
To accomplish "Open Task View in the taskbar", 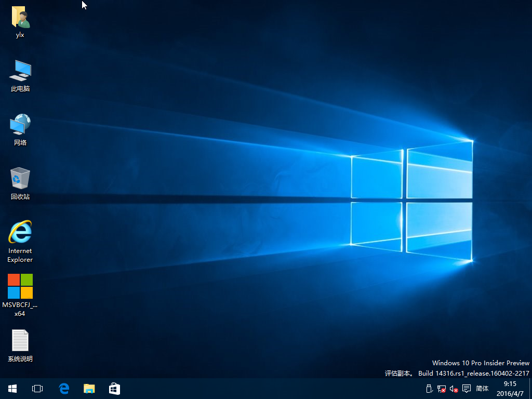I will pyautogui.click(x=37, y=389).
